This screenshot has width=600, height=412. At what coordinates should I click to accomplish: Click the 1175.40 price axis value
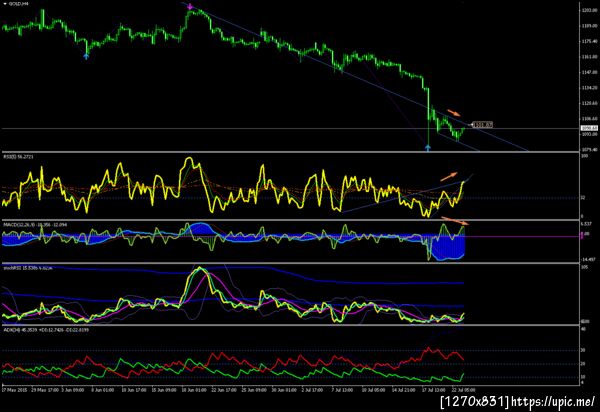click(x=589, y=41)
